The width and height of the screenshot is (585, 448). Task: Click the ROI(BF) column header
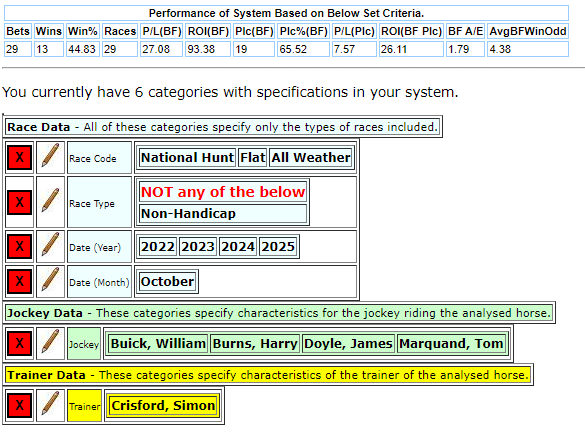tap(208, 31)
